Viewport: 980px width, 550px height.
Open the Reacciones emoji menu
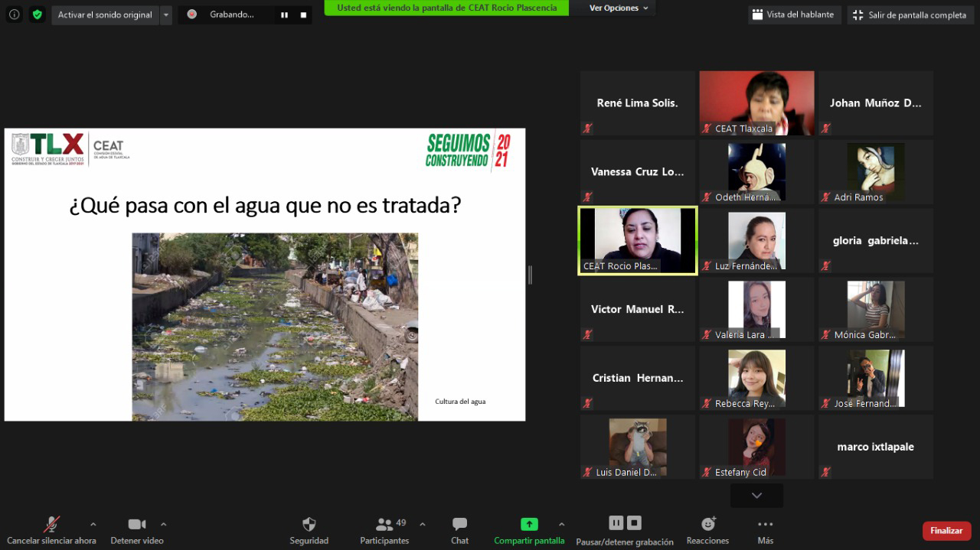(x=707, y=525)
